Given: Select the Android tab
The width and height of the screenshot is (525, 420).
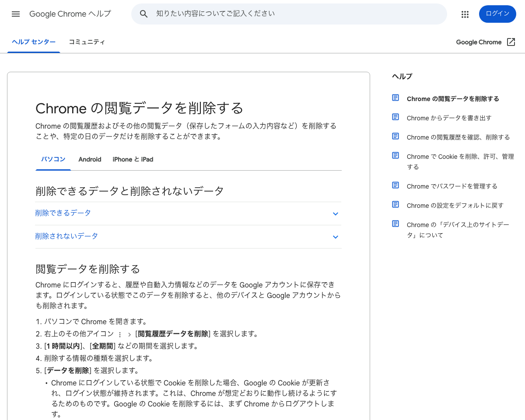Looking at the screenshot, I should (x=90, y=159).
